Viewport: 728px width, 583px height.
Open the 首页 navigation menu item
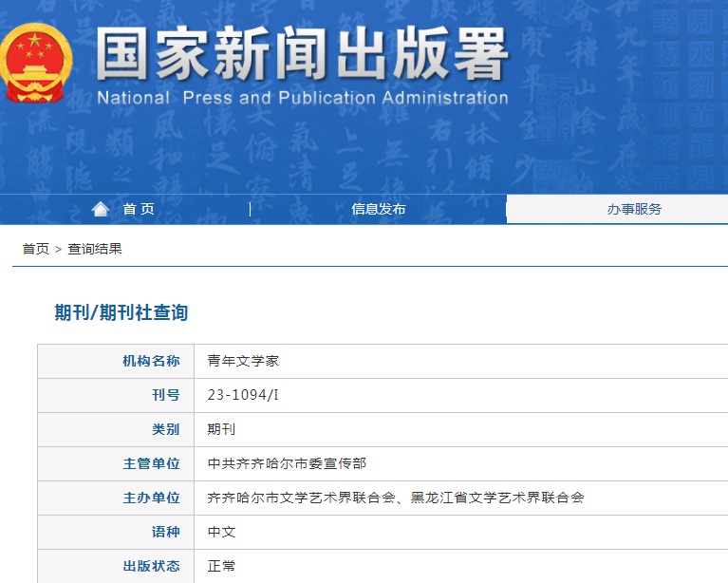pos(139,209)
